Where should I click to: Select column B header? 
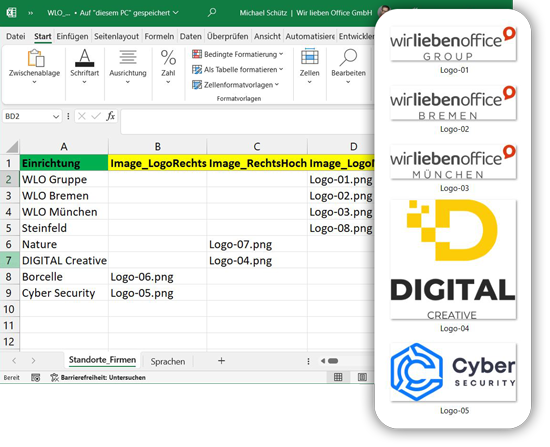(157, 147)
